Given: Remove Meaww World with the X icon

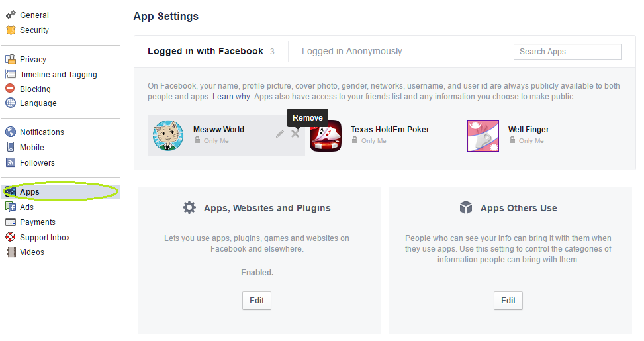Looking at the screenshot, I should click(x=295, y=134).
